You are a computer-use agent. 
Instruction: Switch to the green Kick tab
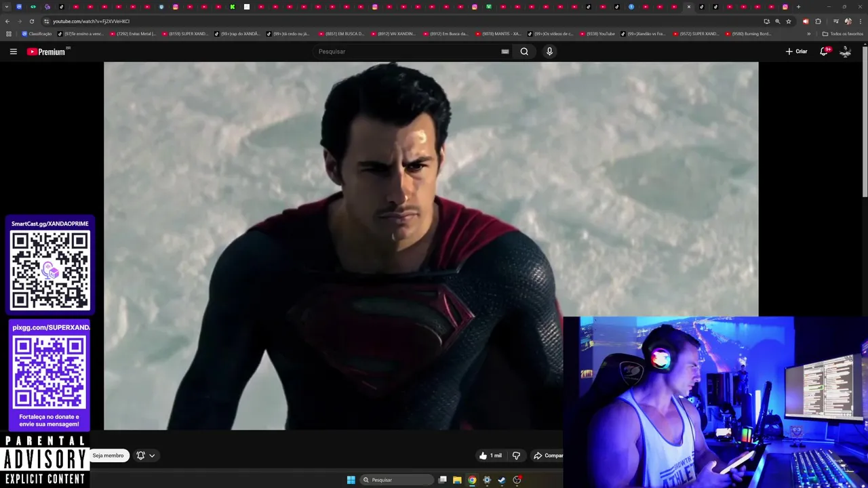click(x=233, y=7)
